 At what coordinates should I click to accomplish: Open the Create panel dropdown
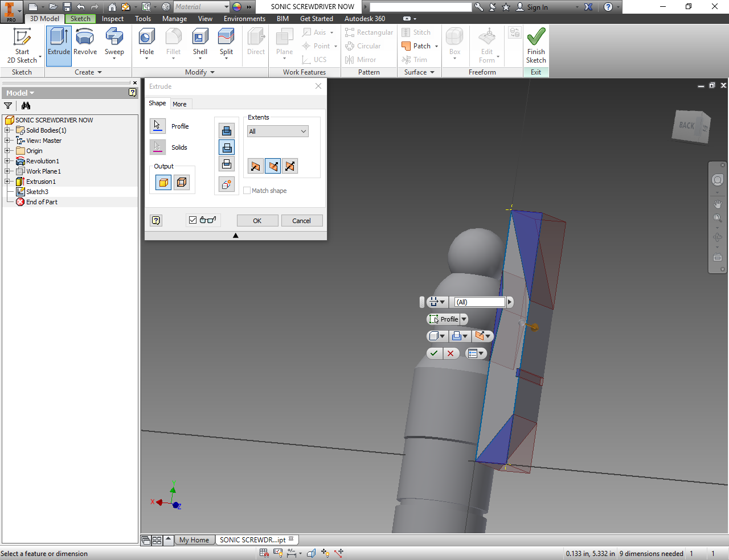click(x=88, y=72)
